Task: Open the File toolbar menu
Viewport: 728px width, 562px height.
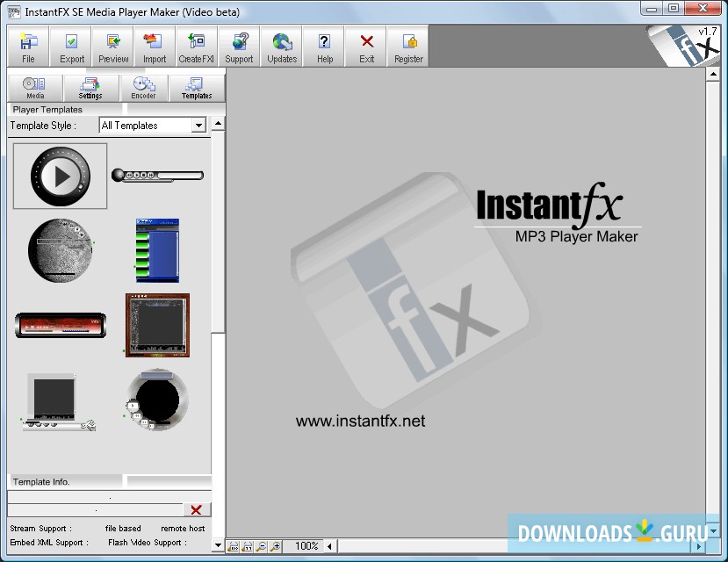Action: [28, 47]
